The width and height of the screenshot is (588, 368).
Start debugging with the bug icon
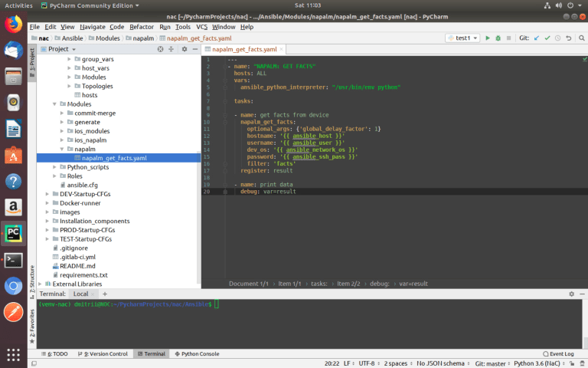click(x=498, y=38)
